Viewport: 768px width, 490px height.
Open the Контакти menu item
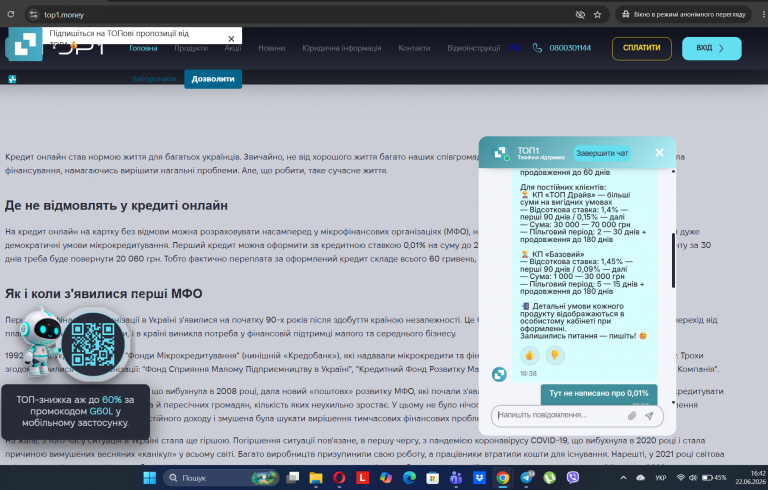(414, 48)
